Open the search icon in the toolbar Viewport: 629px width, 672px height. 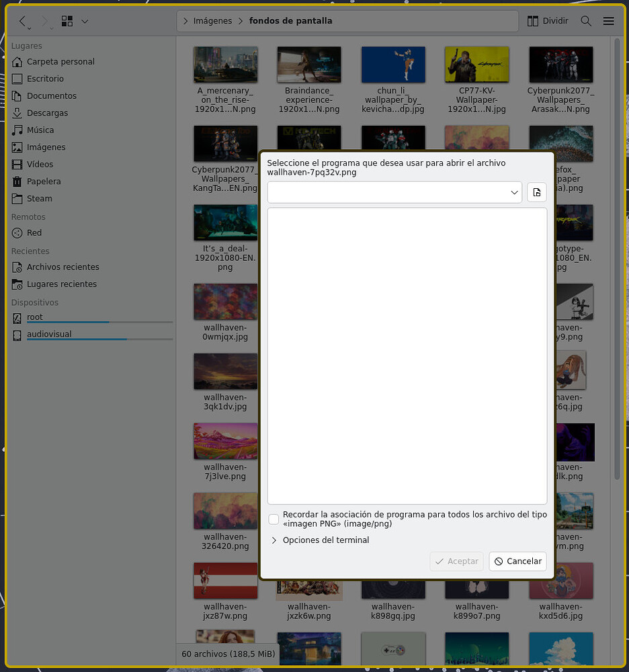pyautogui.click(x=585, y=21)
